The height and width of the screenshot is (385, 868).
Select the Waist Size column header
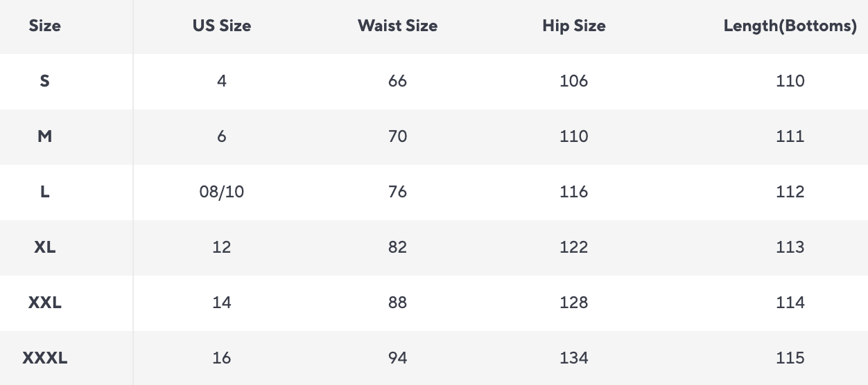coord(397,26)
